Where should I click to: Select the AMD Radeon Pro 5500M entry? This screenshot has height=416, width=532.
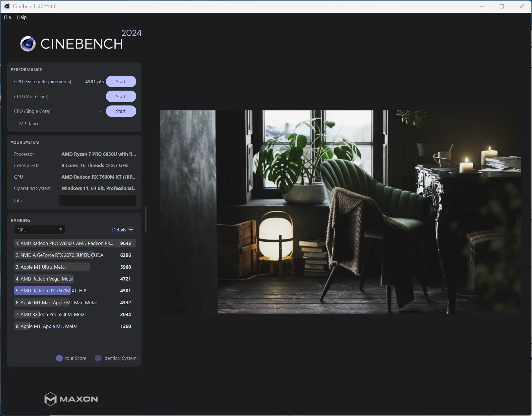click(x=75, y=314)
